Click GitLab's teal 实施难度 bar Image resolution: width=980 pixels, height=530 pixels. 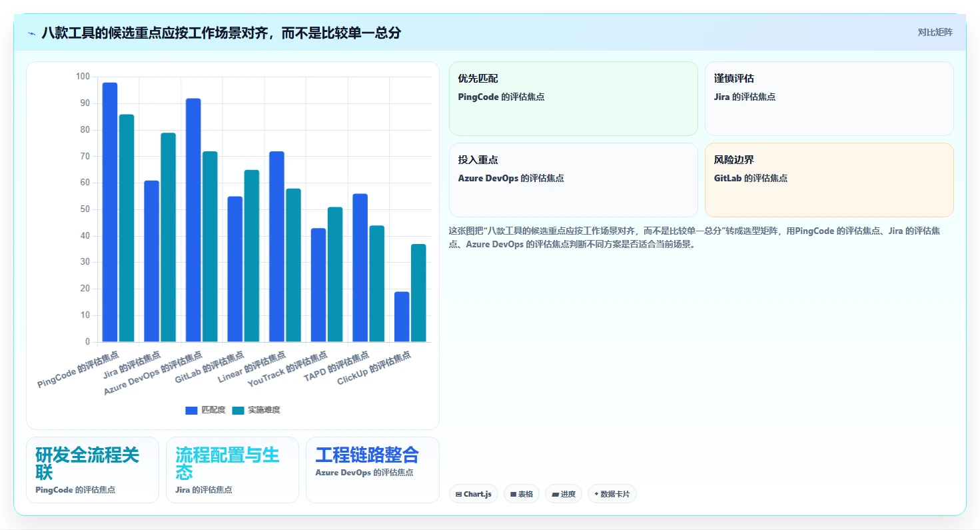click(252, 256)
